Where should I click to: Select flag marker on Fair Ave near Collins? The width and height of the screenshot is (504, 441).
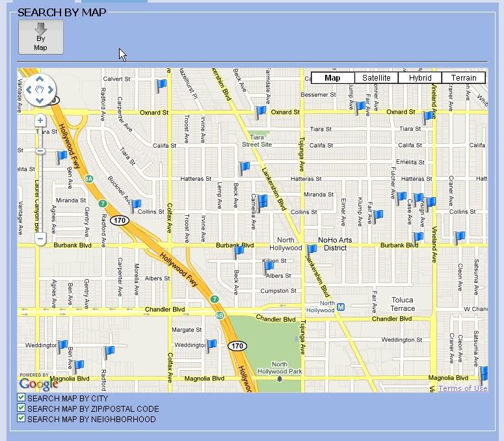pos(378,216)
